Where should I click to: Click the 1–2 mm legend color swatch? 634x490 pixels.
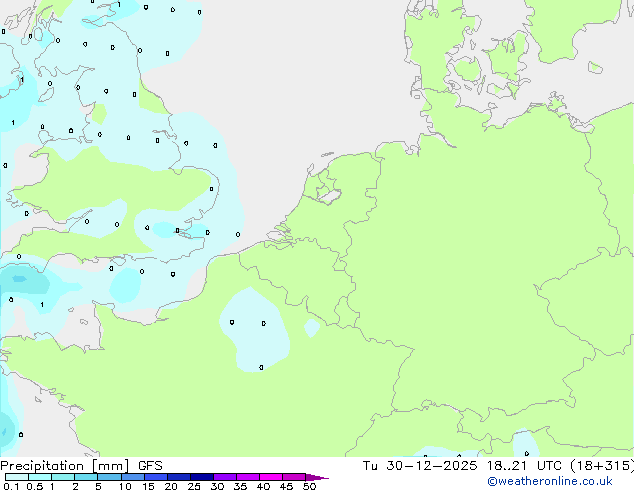tap(63, 477)
